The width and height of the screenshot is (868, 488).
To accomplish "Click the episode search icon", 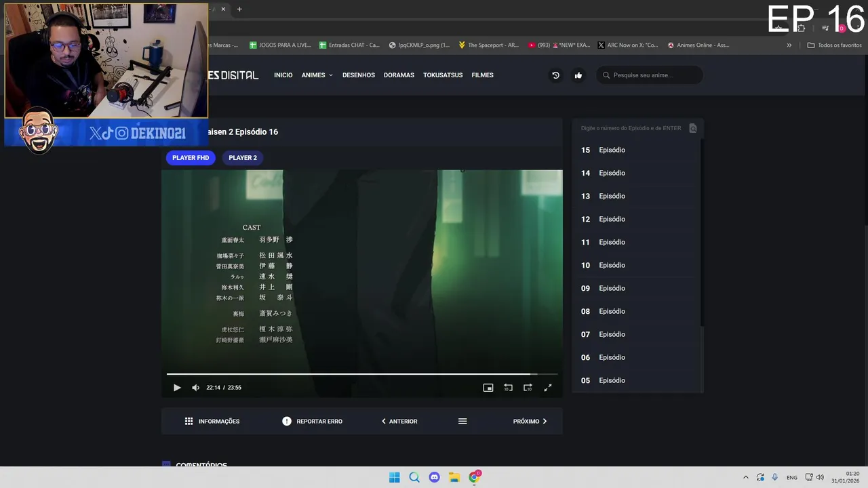I will coord(692,128).
